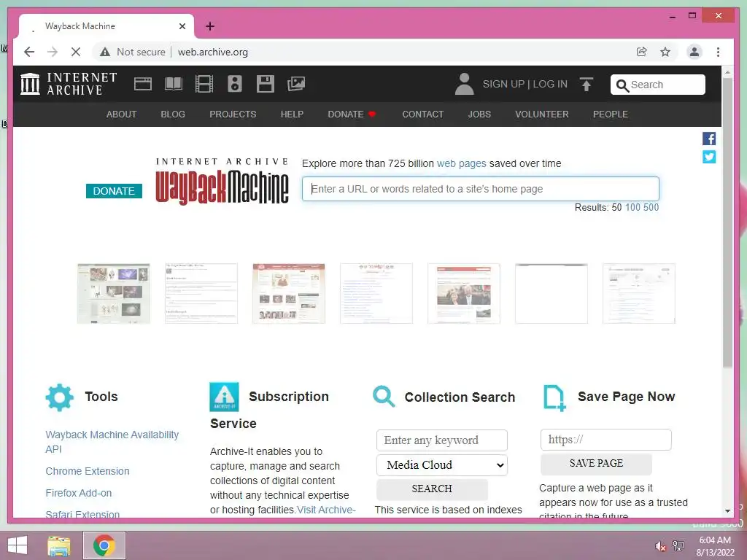Open Chrome share page icon
This screenshot has width=747, height=560.
coord(642,52)
